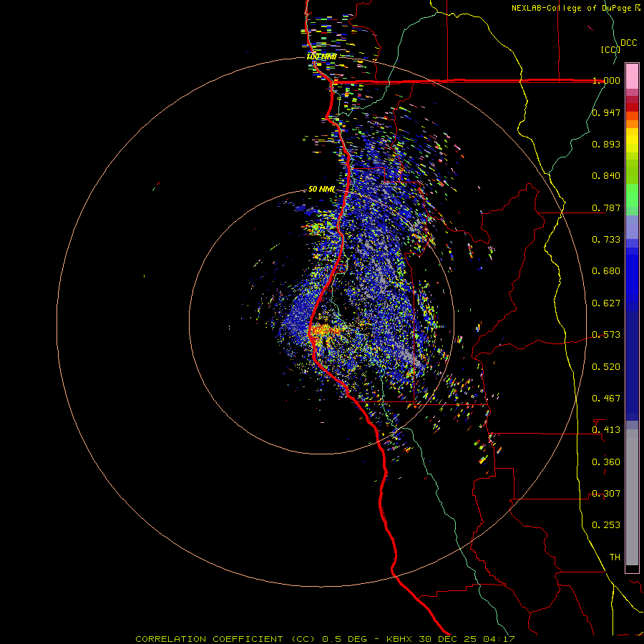Click the TH label near the scale bottom
The image size is (644, 644).
(615, 557)
